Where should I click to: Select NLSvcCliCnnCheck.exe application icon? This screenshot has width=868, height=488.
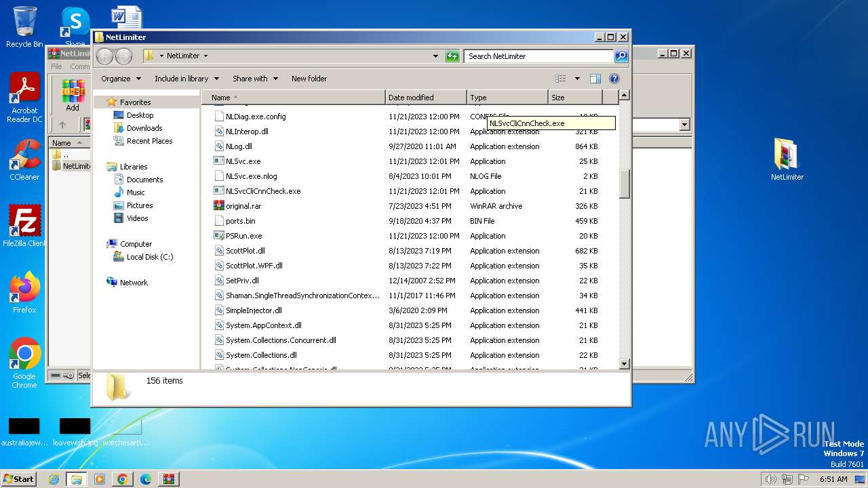219,191
